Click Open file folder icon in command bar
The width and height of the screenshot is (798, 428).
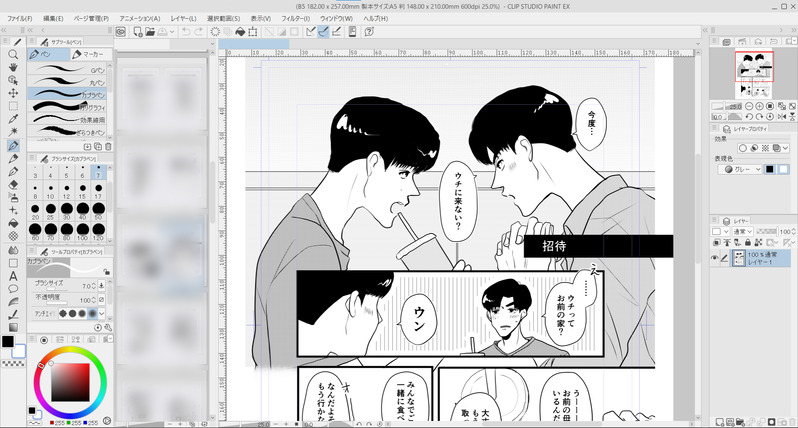pyautogui.click(x=150, y=32)
